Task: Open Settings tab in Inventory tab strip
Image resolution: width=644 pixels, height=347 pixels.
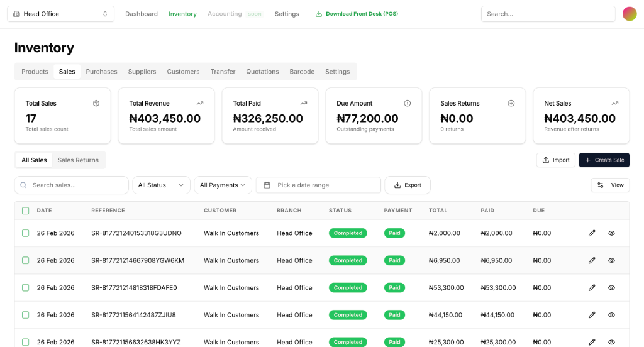Action: (x=338, y=72)
